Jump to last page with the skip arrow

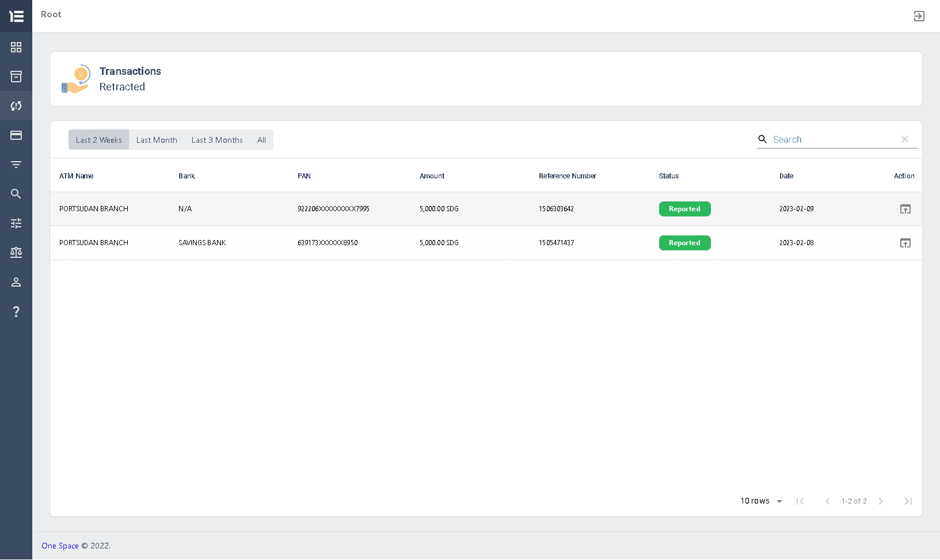(x=908, y=501)
